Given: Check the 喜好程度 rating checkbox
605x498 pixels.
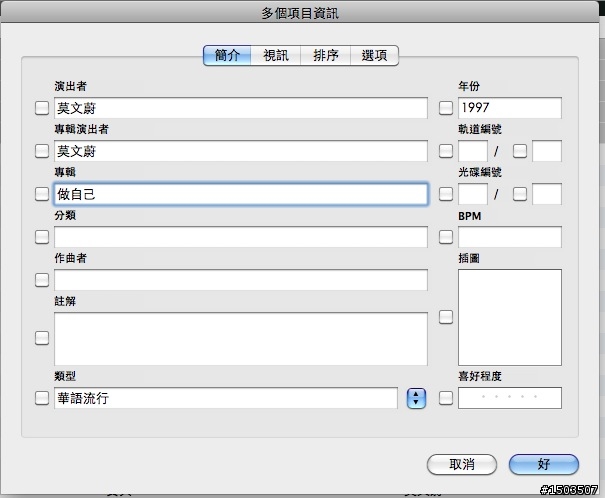Looking at the screenshot, I should (446, 398).
